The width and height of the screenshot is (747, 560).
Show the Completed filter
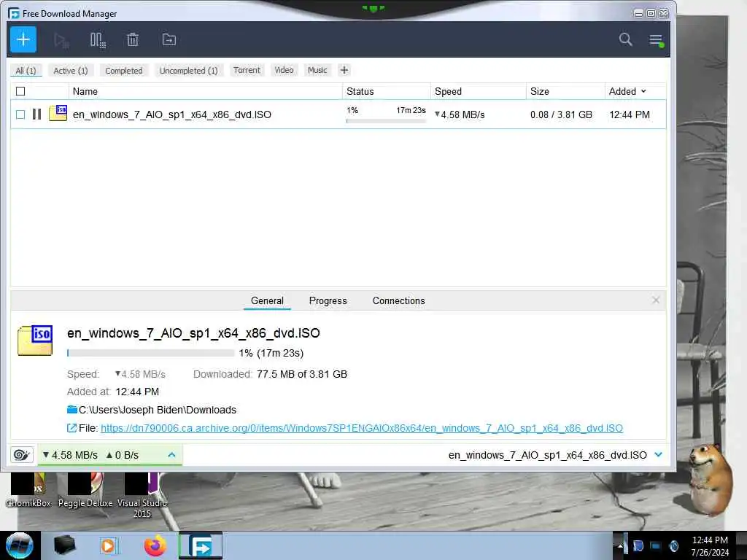tap(124, 71)
